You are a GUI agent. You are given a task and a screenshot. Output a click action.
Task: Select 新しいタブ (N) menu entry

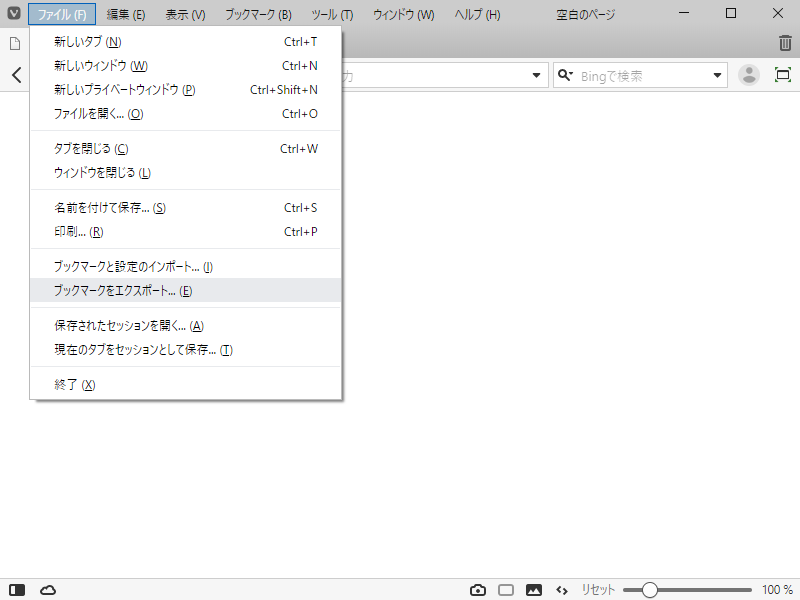[186, 42]
